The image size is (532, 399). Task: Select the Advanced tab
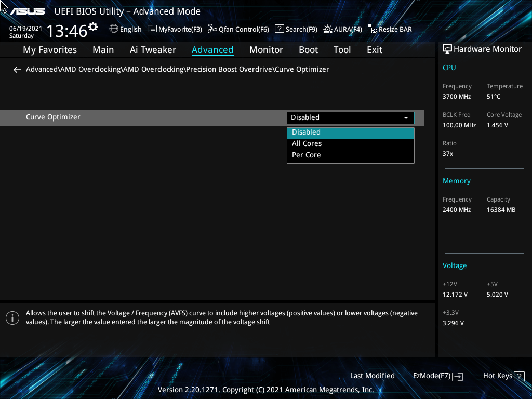(x=212, y=50)
